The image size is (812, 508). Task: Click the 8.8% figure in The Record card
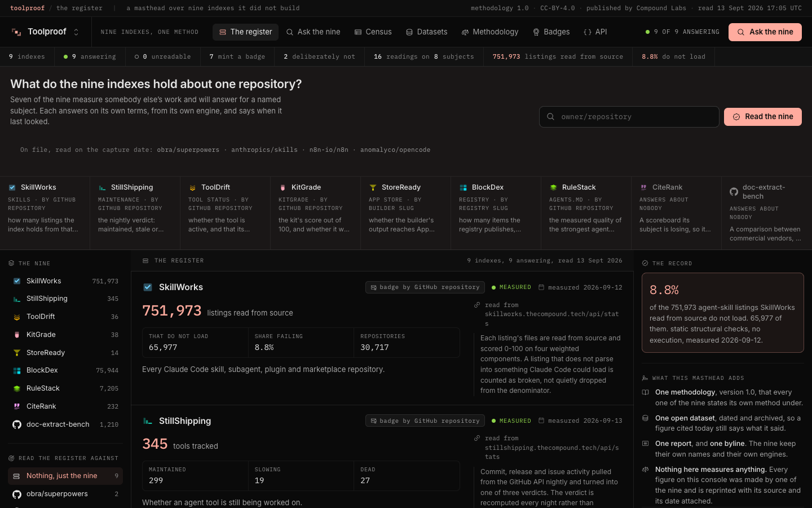[664, 290]
